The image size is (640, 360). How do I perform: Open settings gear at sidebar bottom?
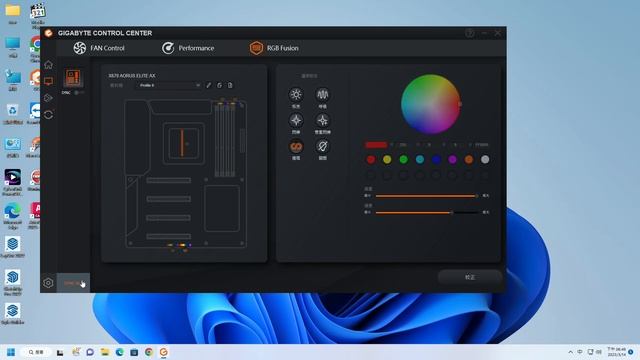(48, 282)
